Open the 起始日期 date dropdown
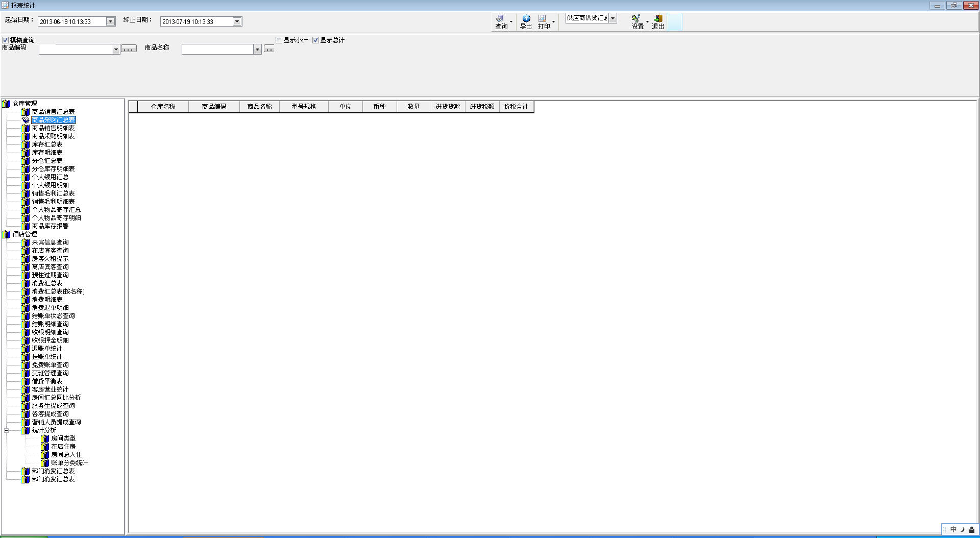 tap(110, 21)
